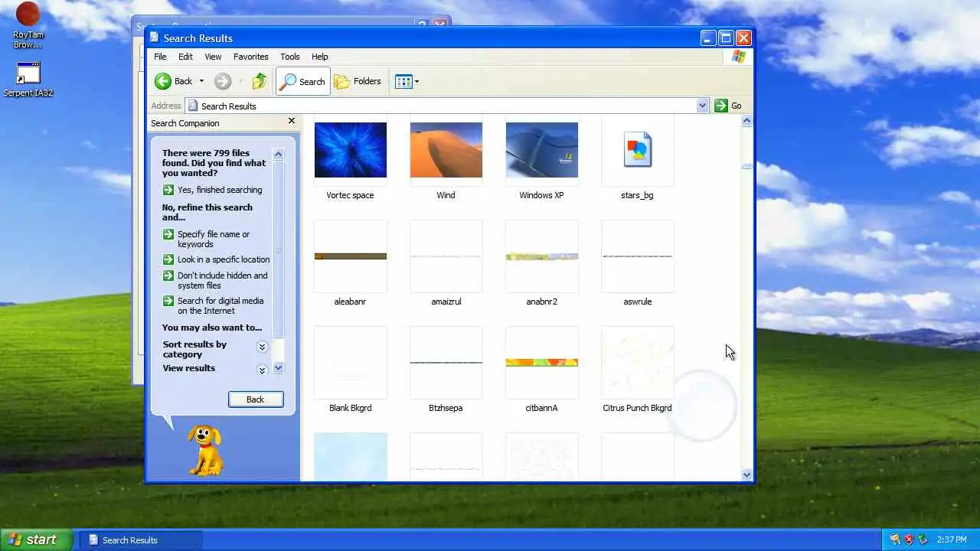Open the Help menu

(x=320, y=57)
